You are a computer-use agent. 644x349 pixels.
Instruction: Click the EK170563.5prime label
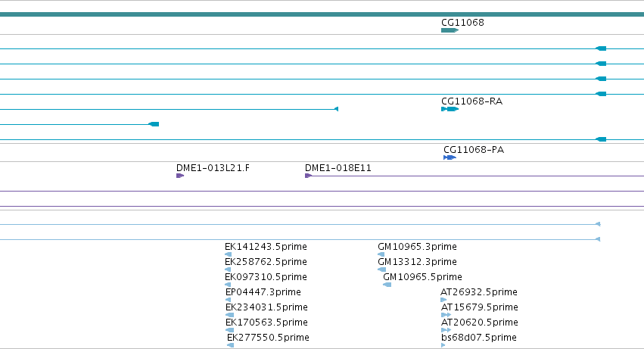[266, 323]
